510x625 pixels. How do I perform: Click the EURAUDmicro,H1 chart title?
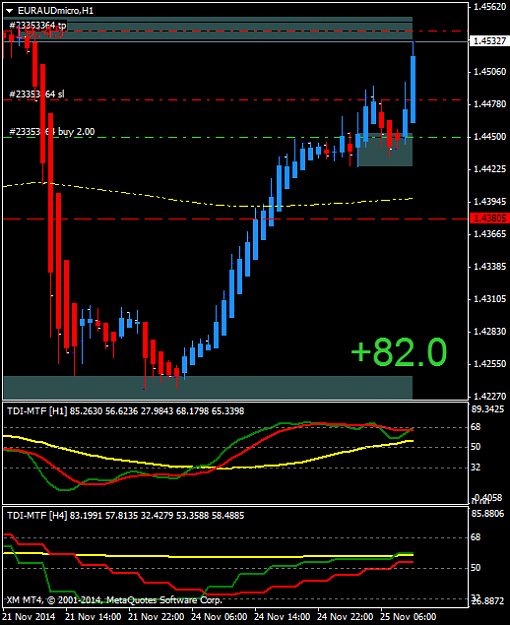pos(55,11)
